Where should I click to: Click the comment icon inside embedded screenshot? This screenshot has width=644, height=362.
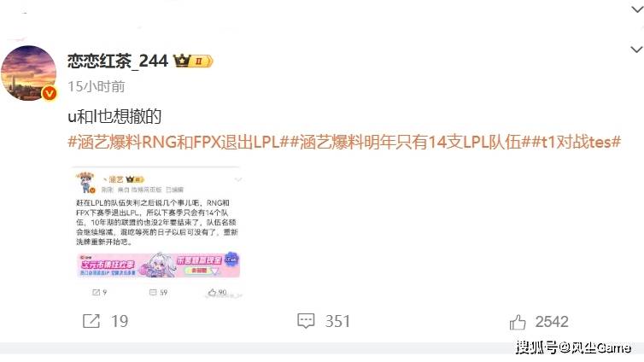[x=153, y=292]
